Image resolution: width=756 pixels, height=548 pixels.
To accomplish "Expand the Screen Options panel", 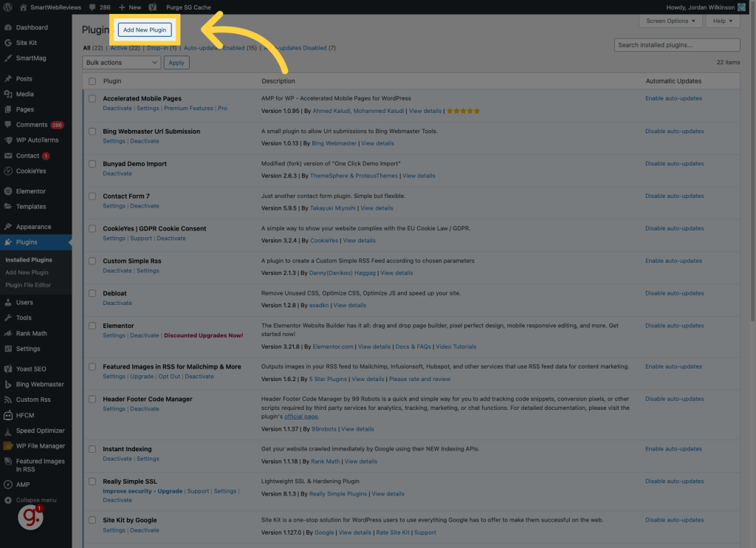I will (670, 21).
